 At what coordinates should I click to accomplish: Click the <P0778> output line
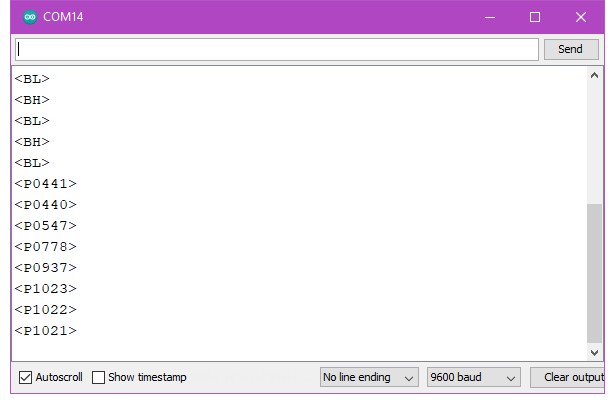tap(46, 247)
